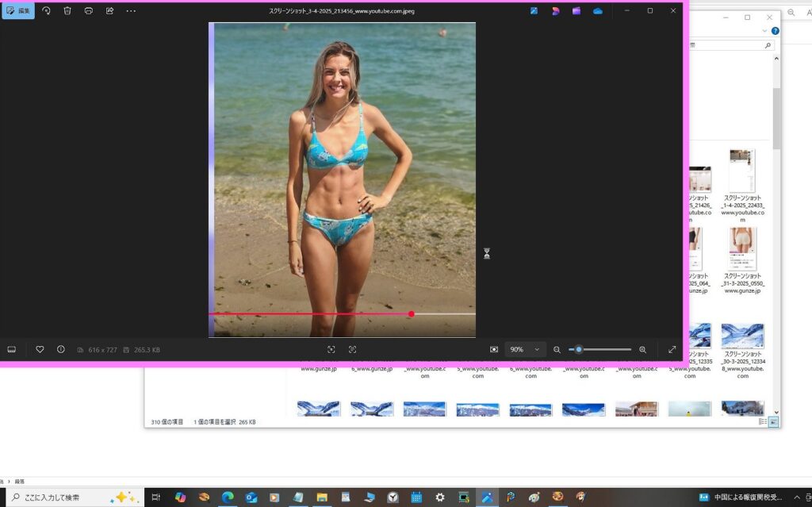Viewport: 812px width, 507px height.
Task: Delete the photo with the trash icon
Action: [x=67, y=10]
